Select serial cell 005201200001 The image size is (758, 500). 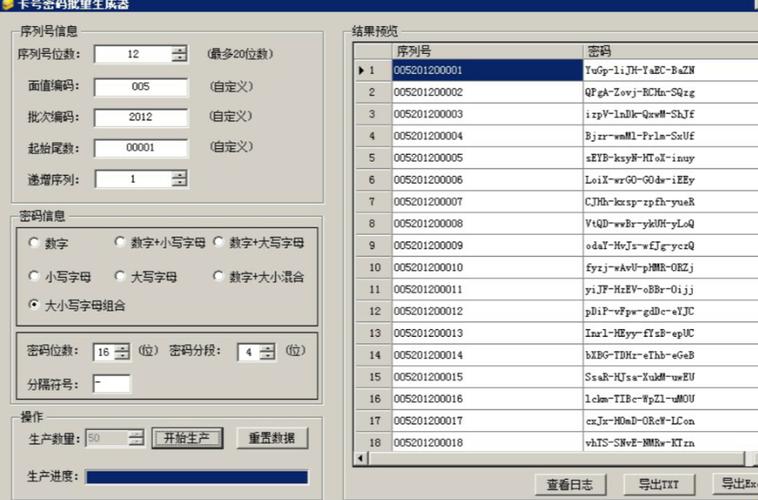tap(487, 70)
